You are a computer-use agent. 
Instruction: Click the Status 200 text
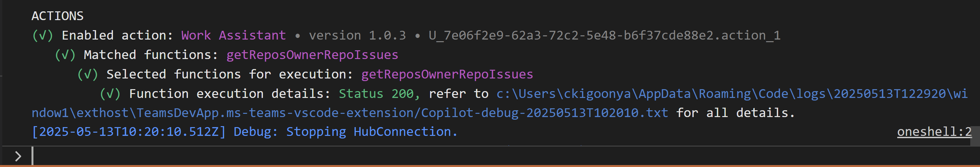coord(376,94)
